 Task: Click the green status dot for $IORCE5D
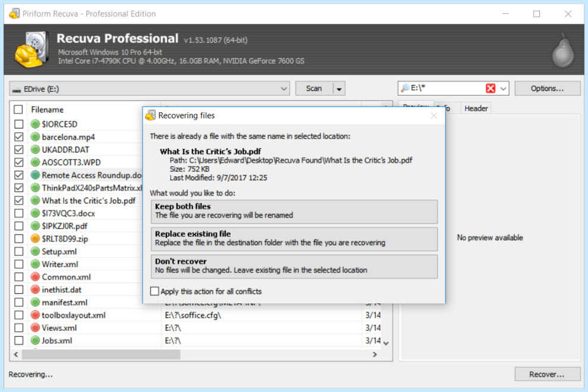35,124
